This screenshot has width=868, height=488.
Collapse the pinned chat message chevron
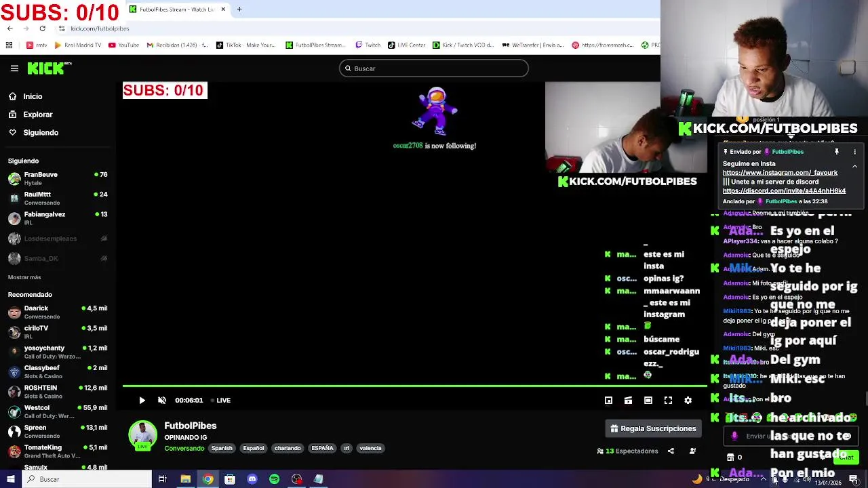(854, 166)
